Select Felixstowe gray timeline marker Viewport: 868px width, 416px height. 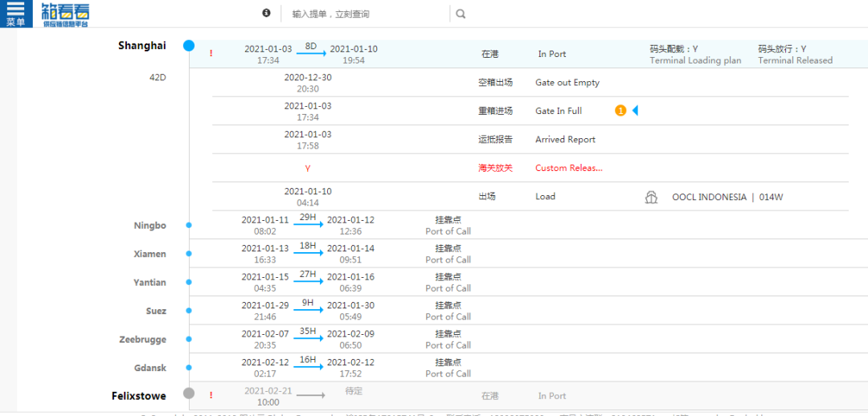coord(189,393)
